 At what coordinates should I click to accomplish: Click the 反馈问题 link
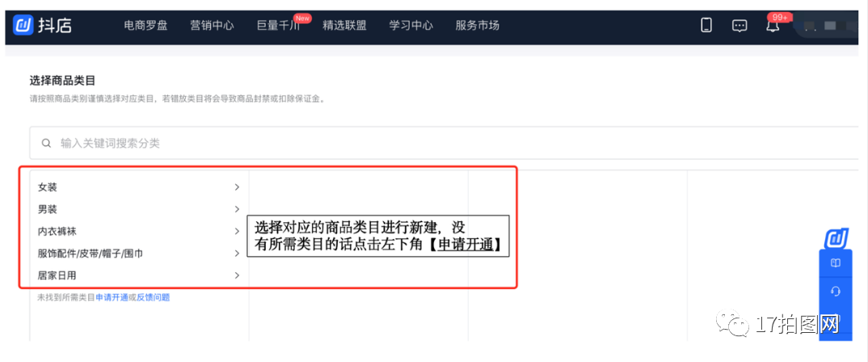click(154, 298)
